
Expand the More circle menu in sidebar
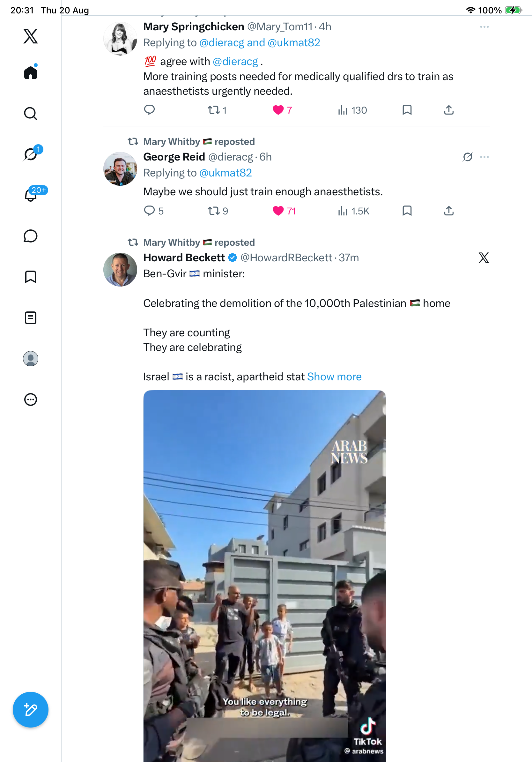[x=31, y=400]
